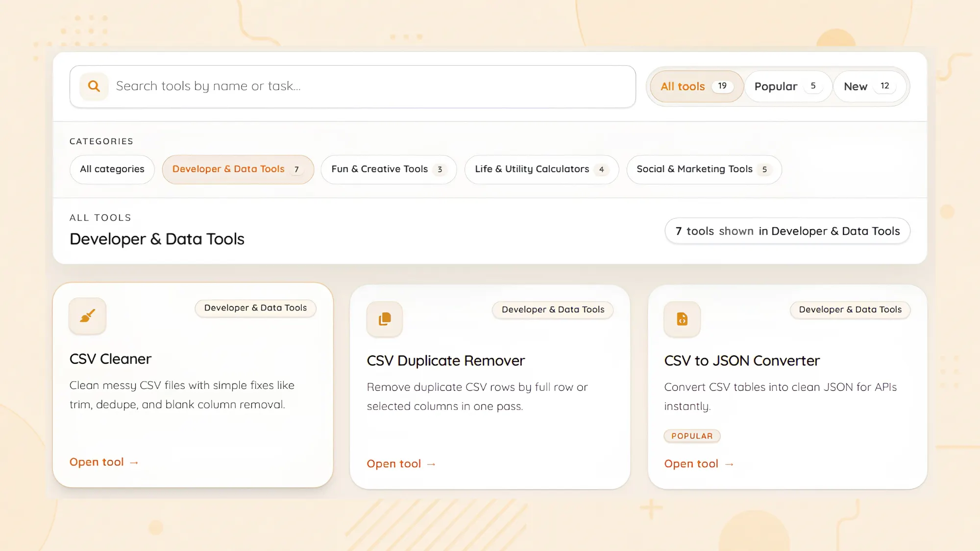The image size is (980, 551).
Task: Filter by Life & Utility Calculators category
Action: click(542, 169)
